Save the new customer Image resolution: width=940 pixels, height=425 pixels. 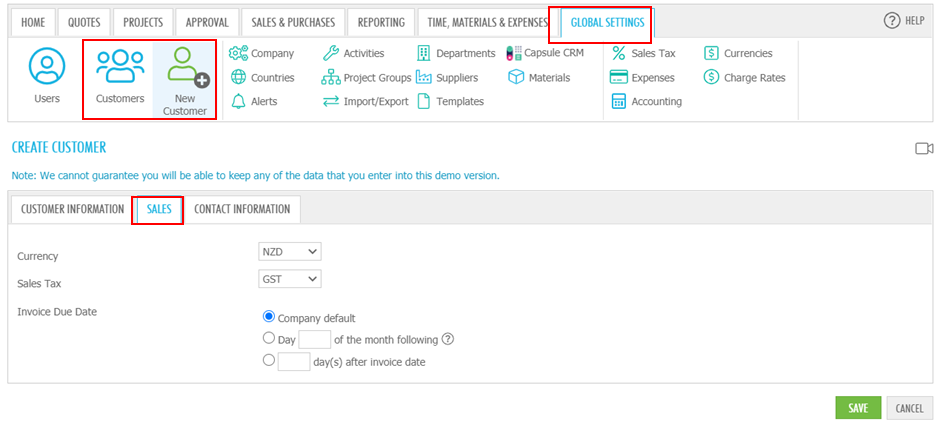[x=858, y=408]
